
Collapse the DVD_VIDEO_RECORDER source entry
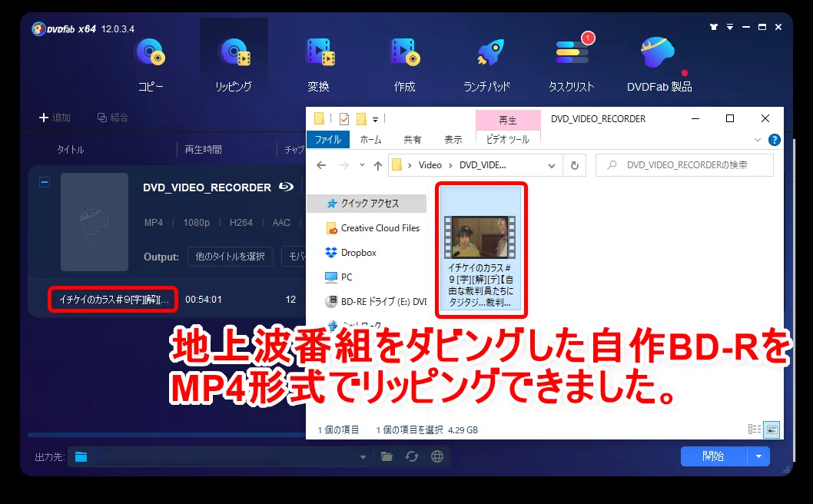45,182
